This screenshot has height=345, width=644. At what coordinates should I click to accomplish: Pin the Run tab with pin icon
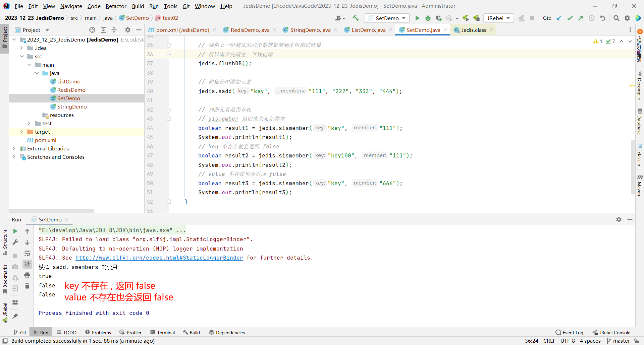pos(15,316)
